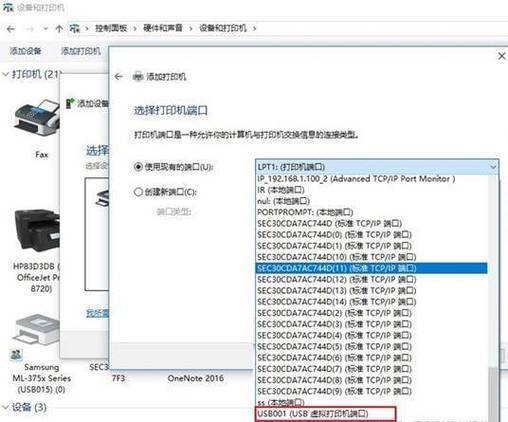Choose IP_192.168.1.100_2 Advanced TCP/IP port
Image resolution: width=508 pixels, height=422 pixels.
372,179
